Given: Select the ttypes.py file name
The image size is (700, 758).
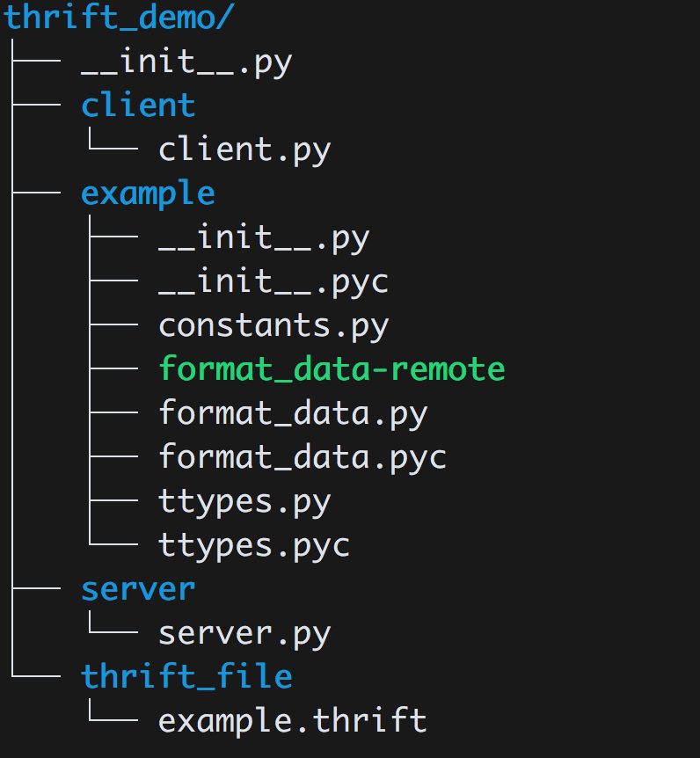Looking at the screenshot, I should tap(244, 503).
